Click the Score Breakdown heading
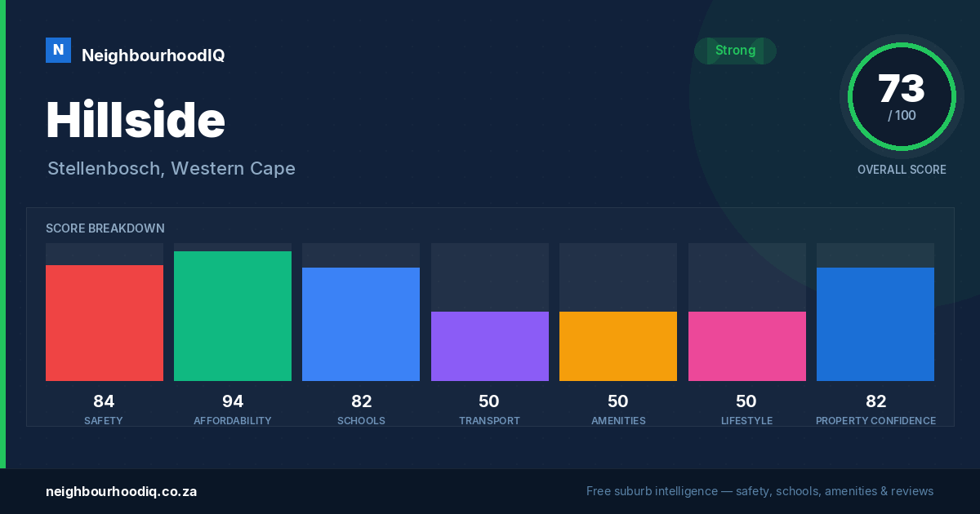Viewport: 980px width, 514px height. click(105, 228)
